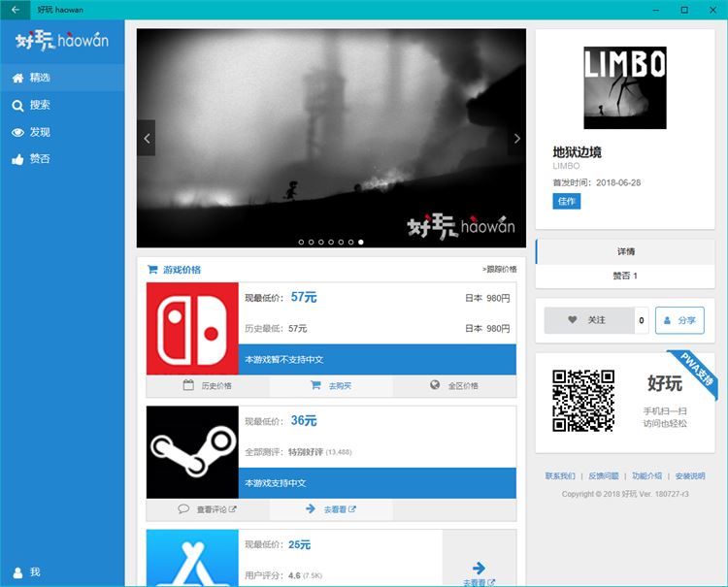
Task: Click the back arrow in title bar
Action: point(16,10)
